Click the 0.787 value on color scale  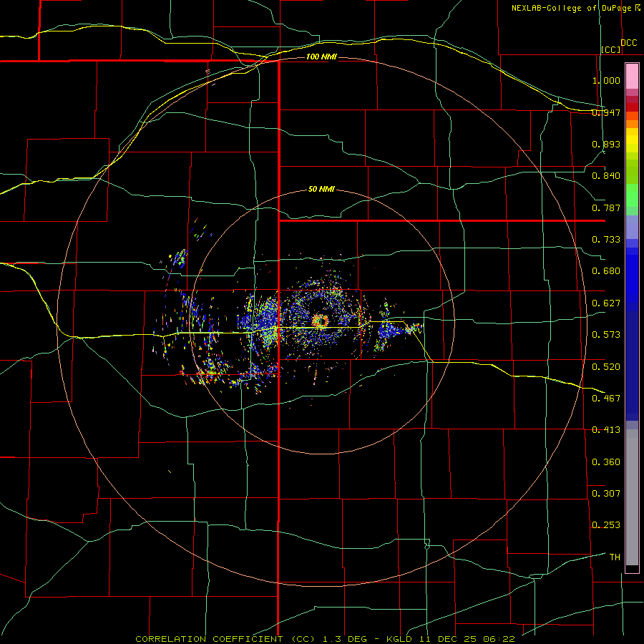tap(606, 208)
